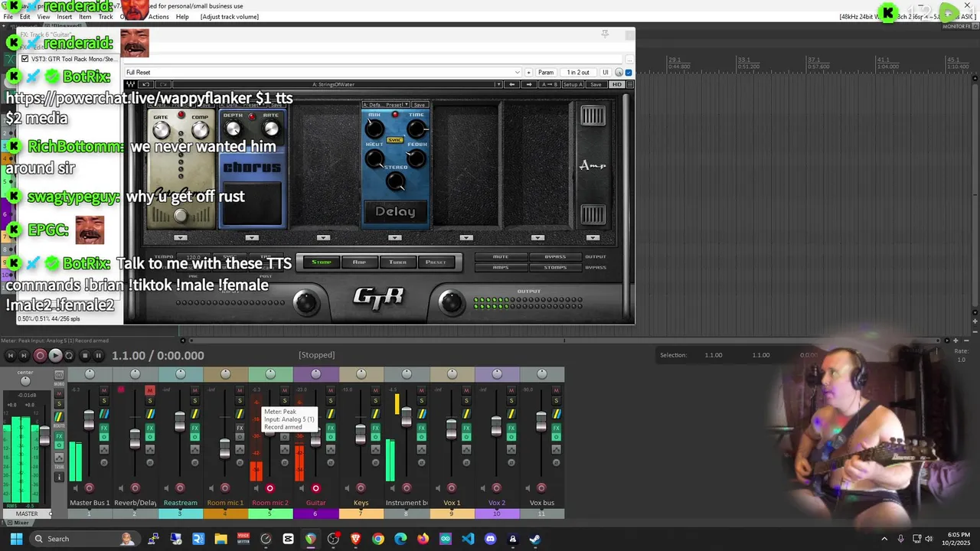
Task: Toggle master Mono button
Action: [x=59, y=377]
